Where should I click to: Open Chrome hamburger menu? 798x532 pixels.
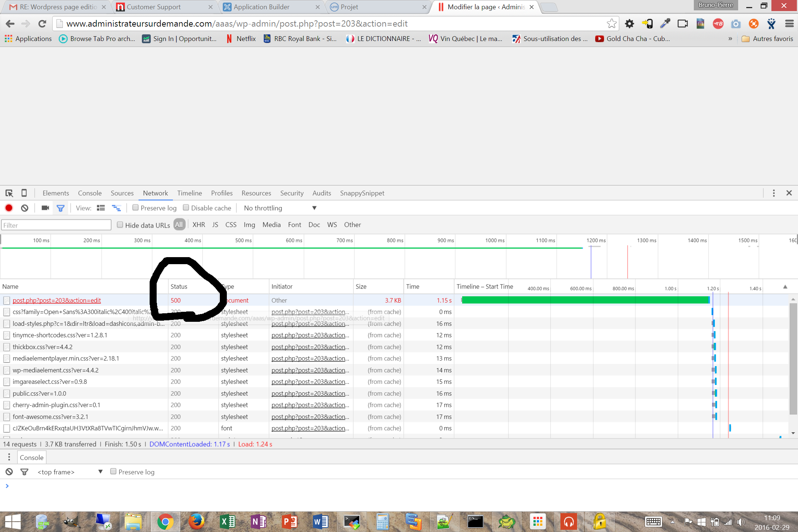pyautogui.click(x=790, y=24)
